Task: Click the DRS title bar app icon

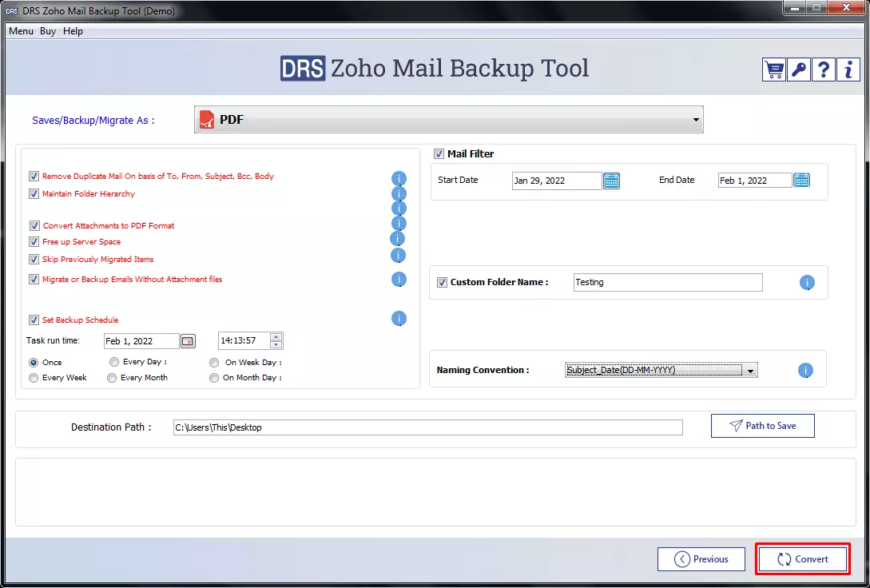Action: coord(12,11)
